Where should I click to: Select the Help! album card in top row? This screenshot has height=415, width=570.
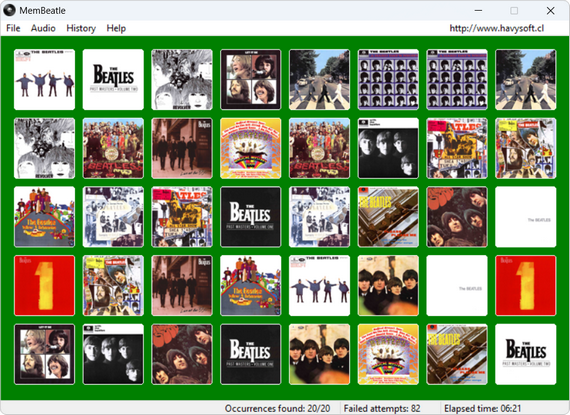pos(44,80)
